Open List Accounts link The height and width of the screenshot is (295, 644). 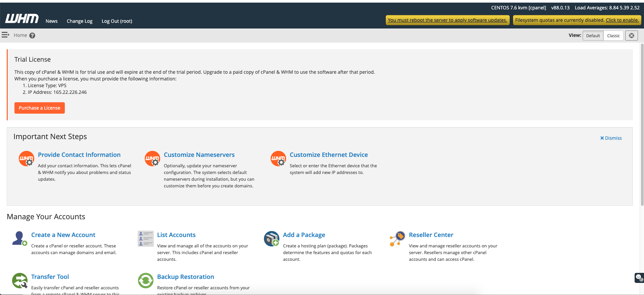coord(176,235)
